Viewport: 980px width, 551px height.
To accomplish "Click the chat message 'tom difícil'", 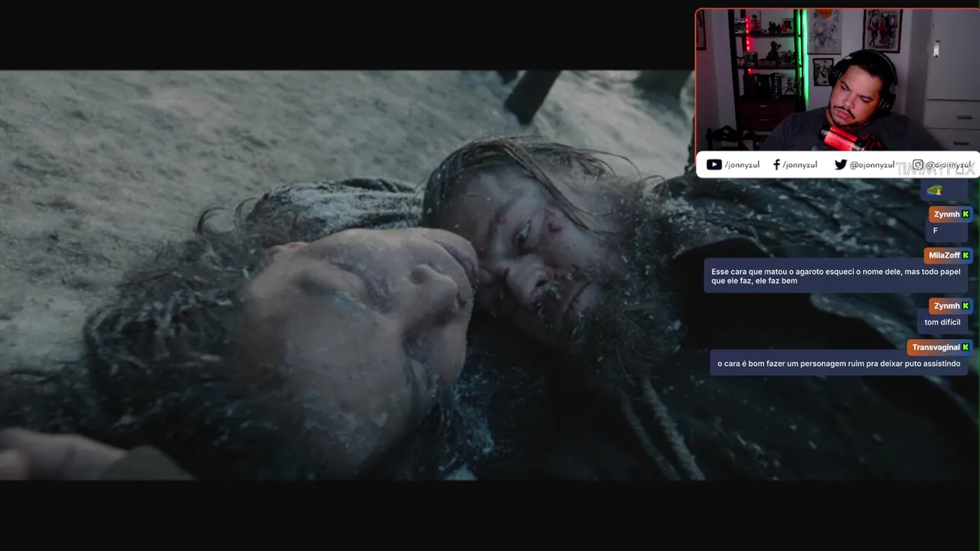I will click(x=942, y=322).
